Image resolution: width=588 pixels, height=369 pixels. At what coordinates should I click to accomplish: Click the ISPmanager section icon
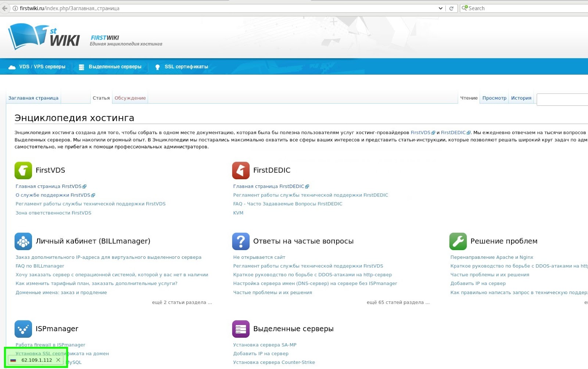pyautogui.click(x=23, y=329)
